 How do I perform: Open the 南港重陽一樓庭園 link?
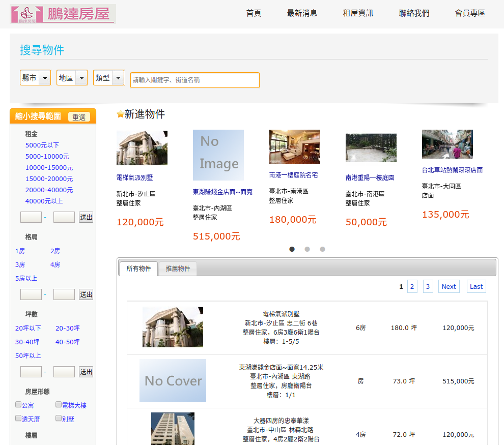[x=370, y=177]
